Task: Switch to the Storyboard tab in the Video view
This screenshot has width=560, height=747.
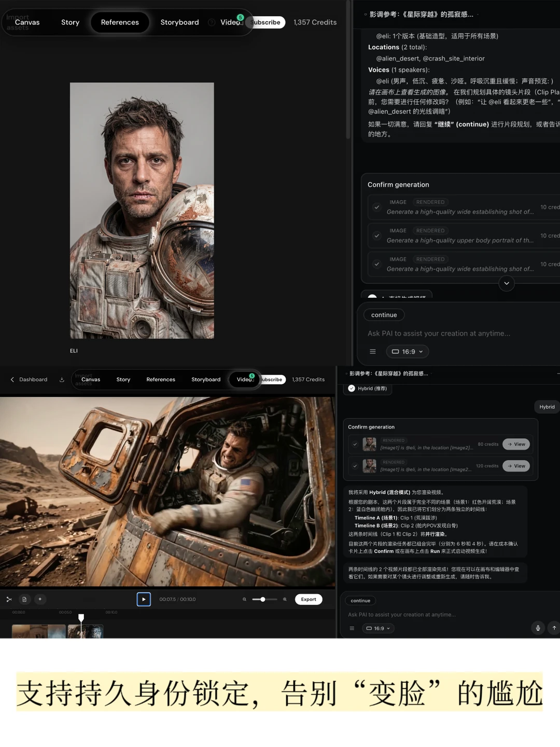Action: 206,380
